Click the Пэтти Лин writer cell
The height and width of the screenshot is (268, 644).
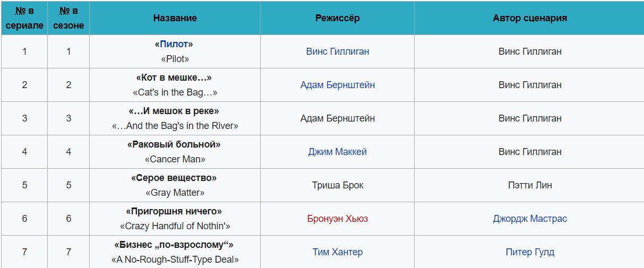[530, 185]
